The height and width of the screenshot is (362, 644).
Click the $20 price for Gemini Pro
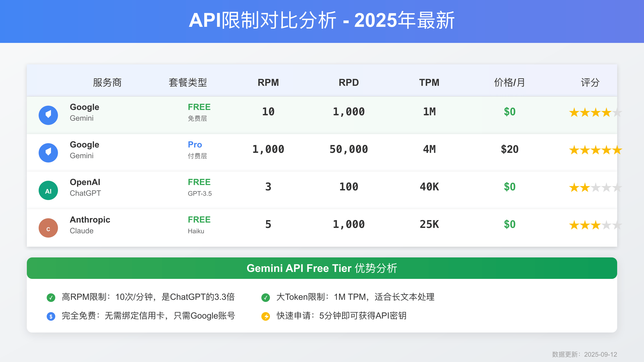click(510, 149)
